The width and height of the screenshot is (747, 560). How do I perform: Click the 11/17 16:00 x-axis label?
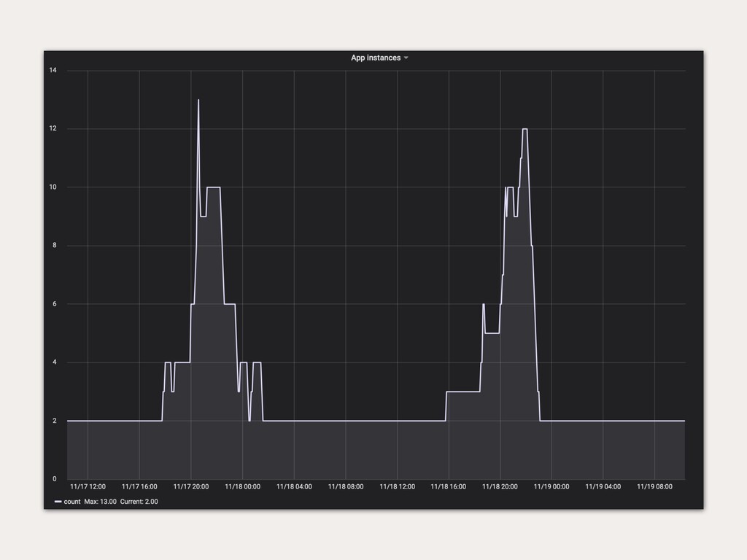(139, 486)
